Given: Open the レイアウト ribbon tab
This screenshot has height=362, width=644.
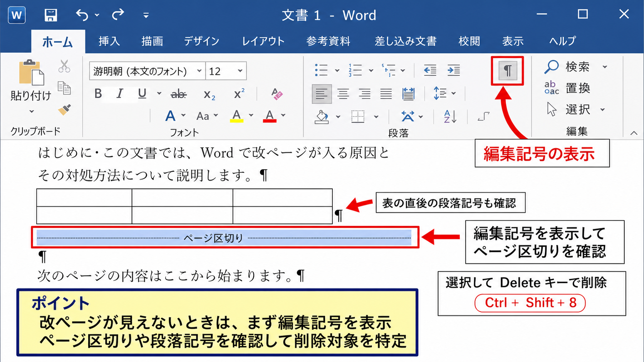Looking at the screenshot, I should coord(263,41).
